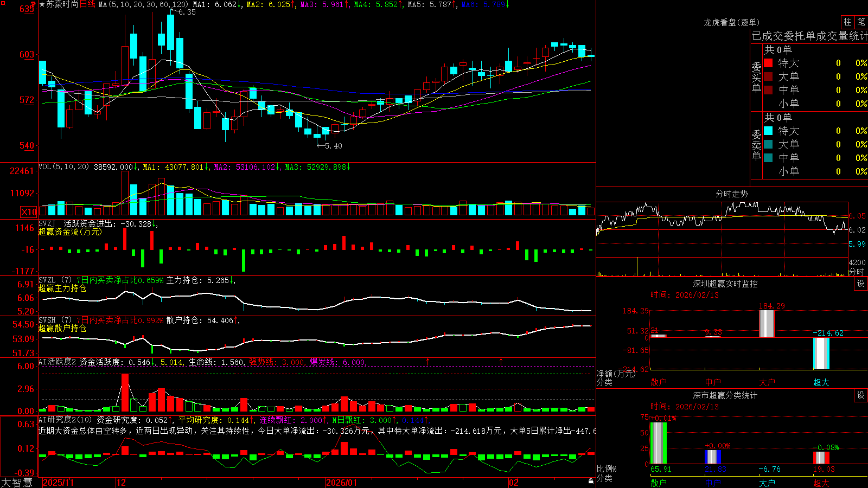This screenshot has height=488, width=868.
Task: Click the red 特大 swatch under 委买单
Action: tap(768, 63)
